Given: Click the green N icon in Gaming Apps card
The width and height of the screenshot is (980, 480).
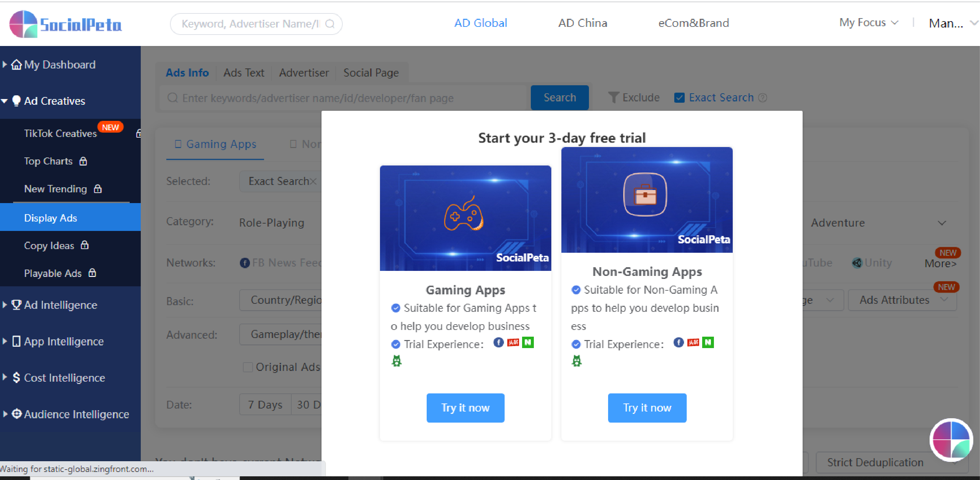Looking at the screenshot, I should [x=528, y=342].
